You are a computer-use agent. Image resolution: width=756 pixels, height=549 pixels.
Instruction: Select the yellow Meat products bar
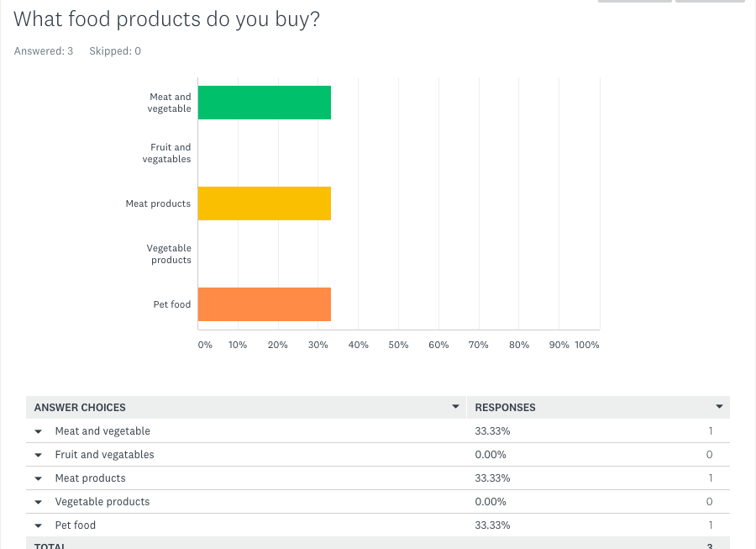(264, 203)
